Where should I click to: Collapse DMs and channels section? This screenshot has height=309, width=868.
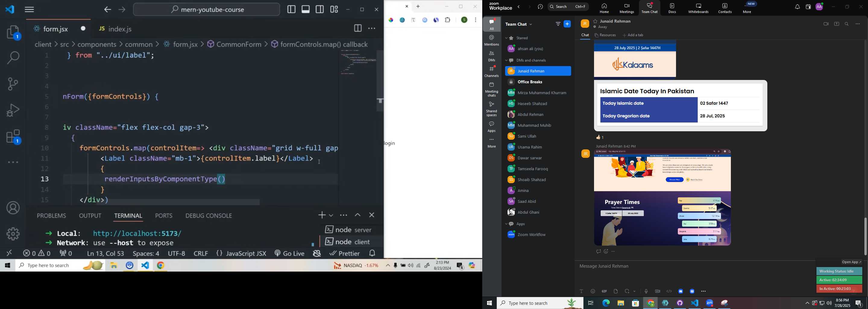506,61
